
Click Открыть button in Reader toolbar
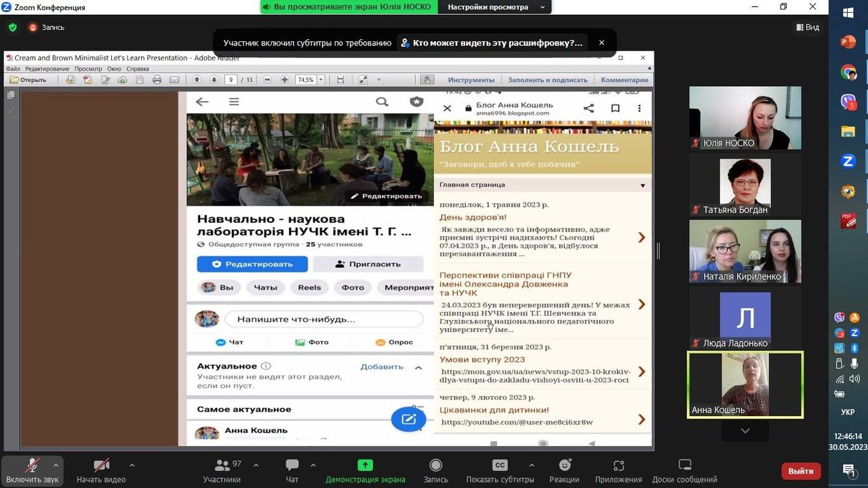(x=28, y=80)
